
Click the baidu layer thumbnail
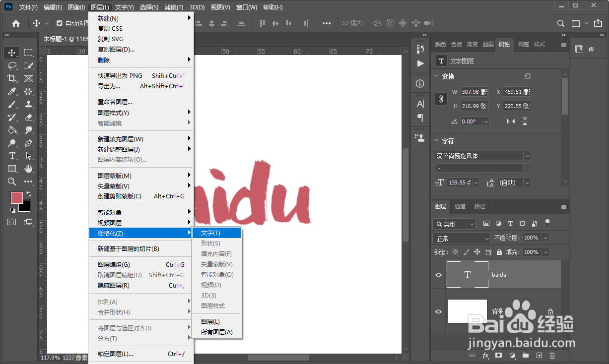tap(467, 275)
